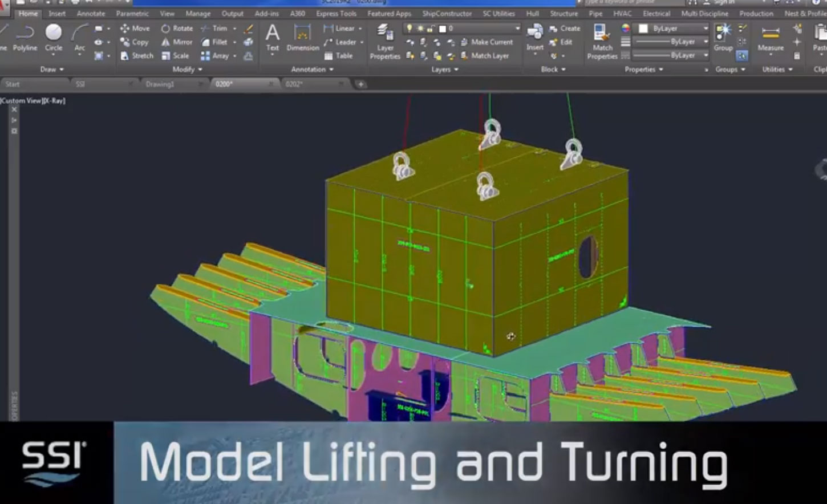
Task: Click the ByLayer color swatch
Action: (x=643, y=28)
